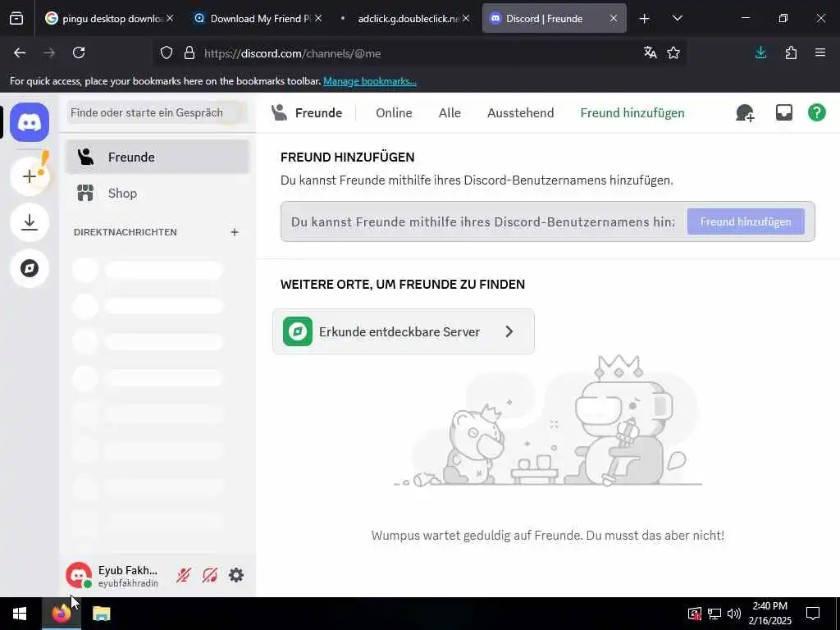Viewport: 840px width, 630px height.
Task: Open Explore Discoverable Servers compass icon
Action: (x=30, y=268)
